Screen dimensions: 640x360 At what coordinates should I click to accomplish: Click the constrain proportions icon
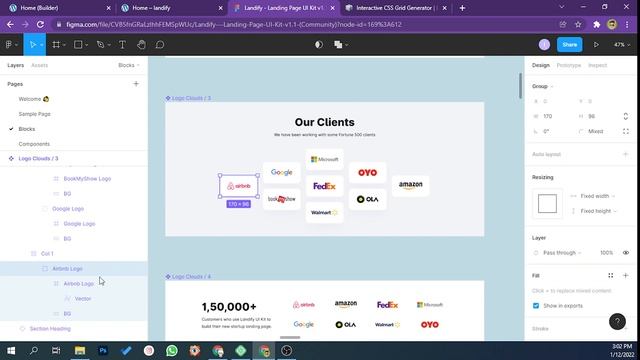pos(625,116)
